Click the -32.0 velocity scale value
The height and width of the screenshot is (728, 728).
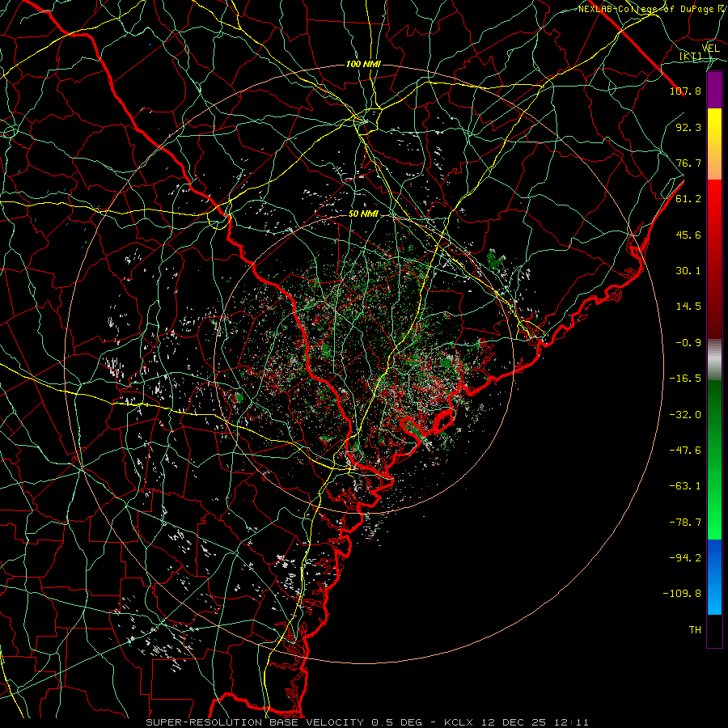coord(685,415)
